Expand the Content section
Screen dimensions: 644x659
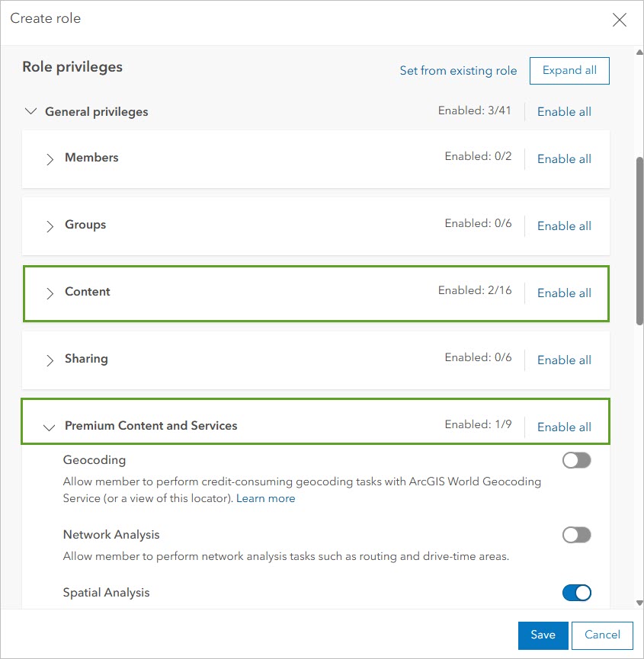49,293
